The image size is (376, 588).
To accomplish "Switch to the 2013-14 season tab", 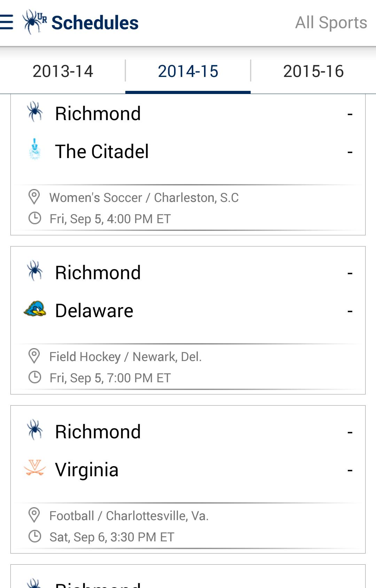I will (x=63, y=71).
